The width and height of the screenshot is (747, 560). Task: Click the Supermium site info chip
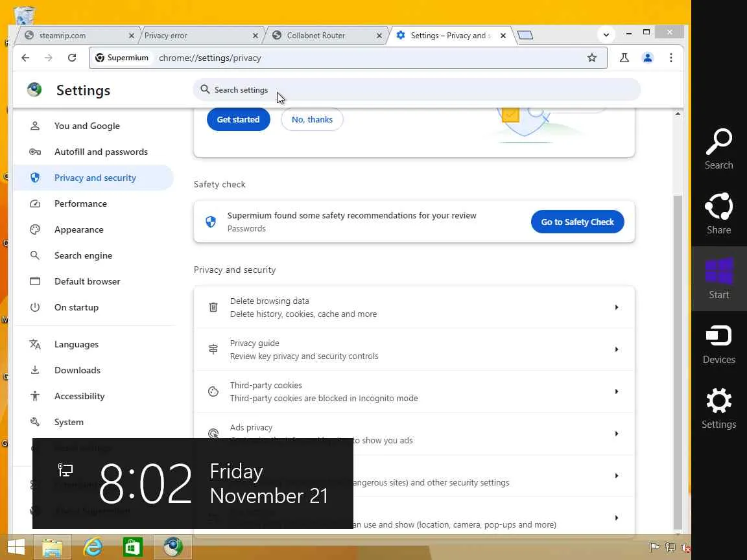pos(122,58)
